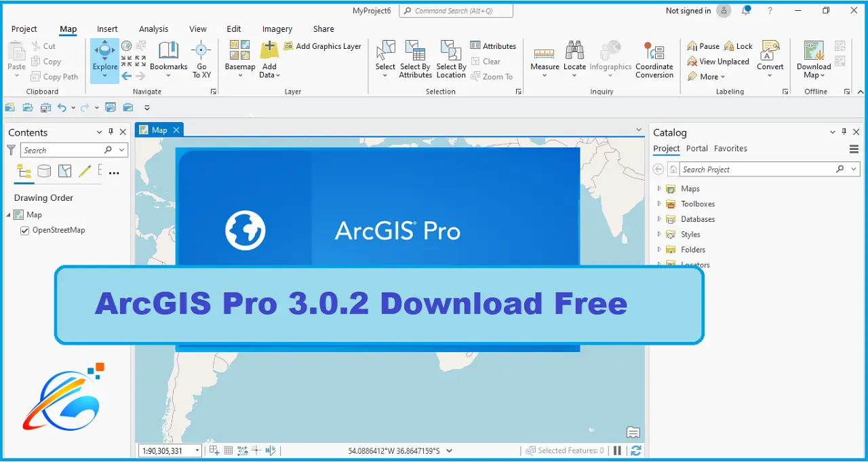Switch to List By Editing view
Image resolution: width=868 pixels, height=462 pixels.
(85, 172)
